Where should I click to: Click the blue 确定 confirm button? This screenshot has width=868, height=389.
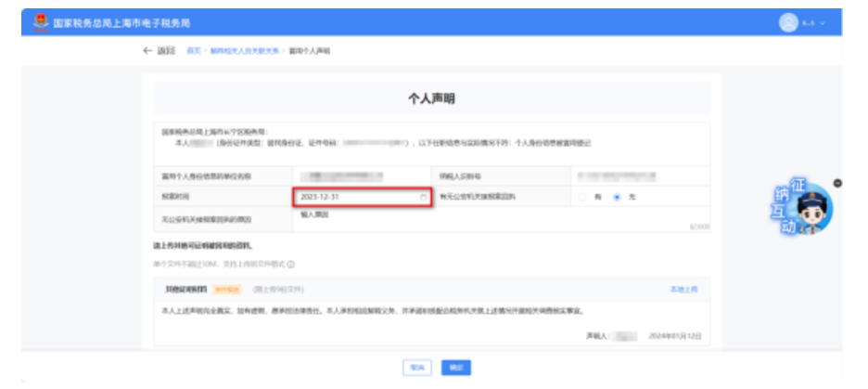[454, 368]
